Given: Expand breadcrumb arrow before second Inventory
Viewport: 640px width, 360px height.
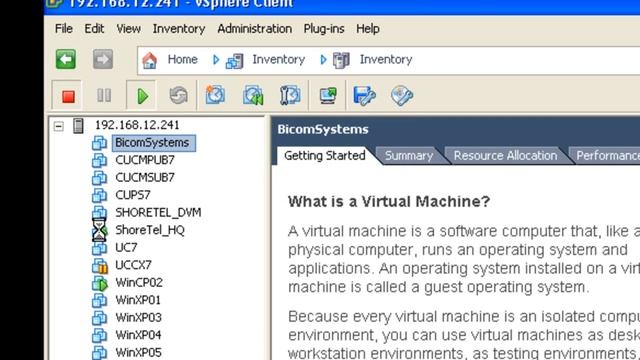Looking at the screenshot, I should (323, 60).
